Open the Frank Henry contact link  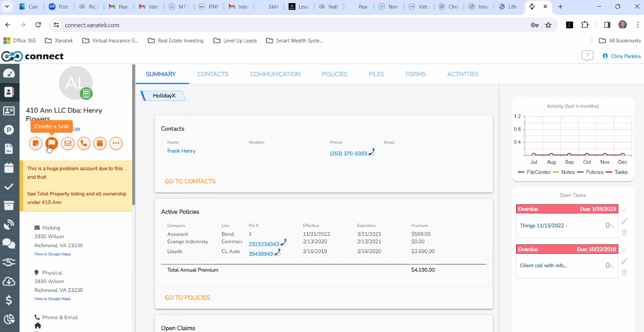(x=181, y=151)
